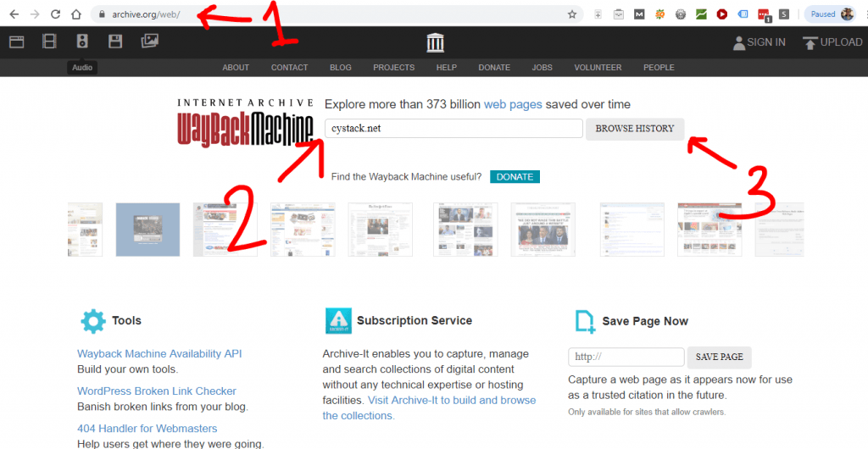Click the BROWSE HISTORY button
Image resolution: width=868 pixels, height=449 pixels.
[635, 129]
